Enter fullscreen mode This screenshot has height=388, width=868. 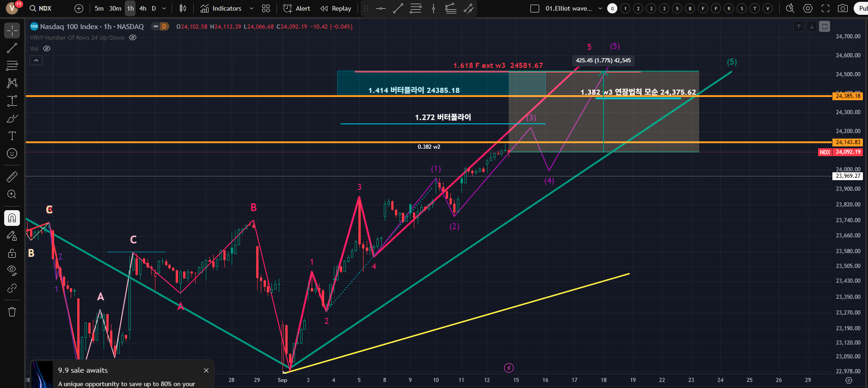825,8
